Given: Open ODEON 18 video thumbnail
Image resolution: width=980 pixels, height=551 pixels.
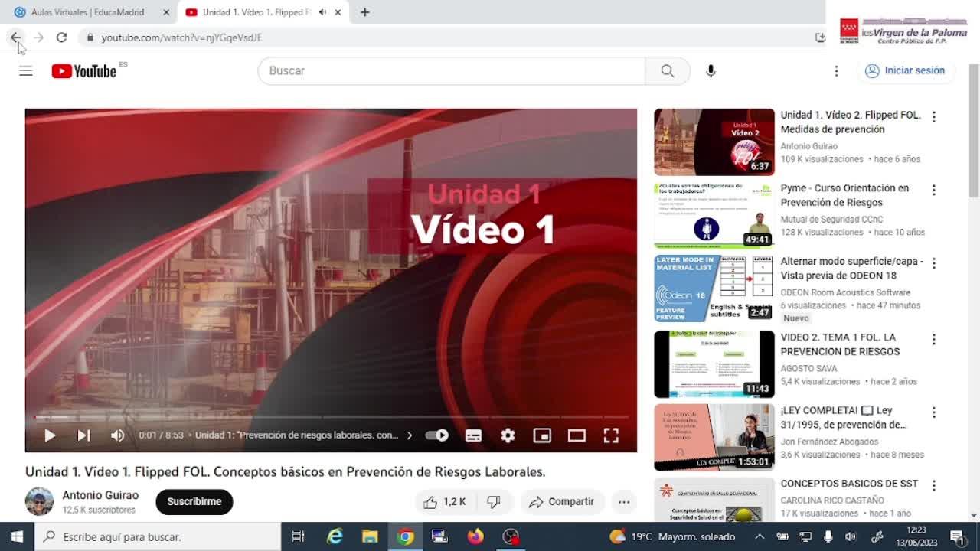Looking at the screenshot, I should [x=714, y=289].
